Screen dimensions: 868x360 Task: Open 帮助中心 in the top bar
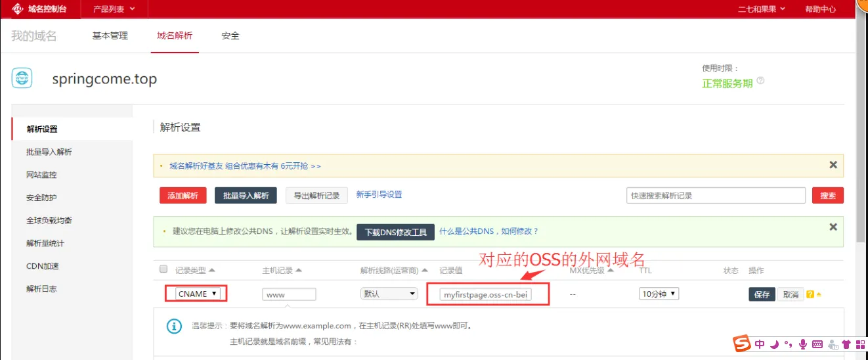(x=820, y=9)
